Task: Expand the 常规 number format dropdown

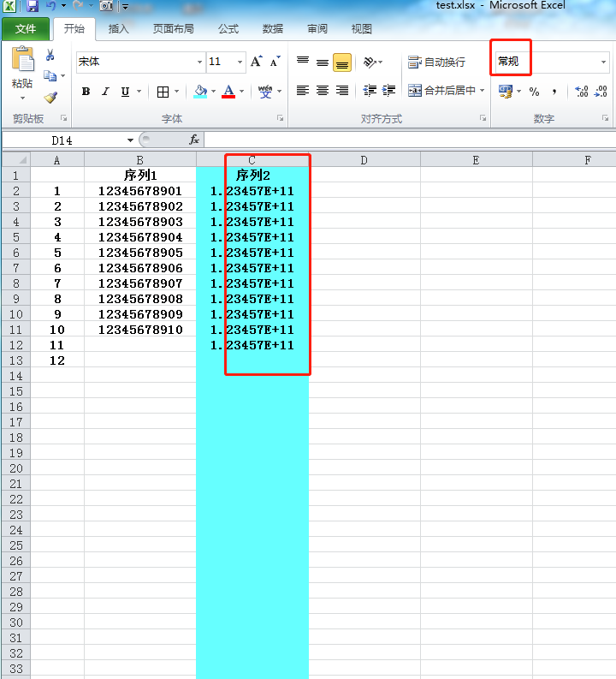Action: coord(603,62)
